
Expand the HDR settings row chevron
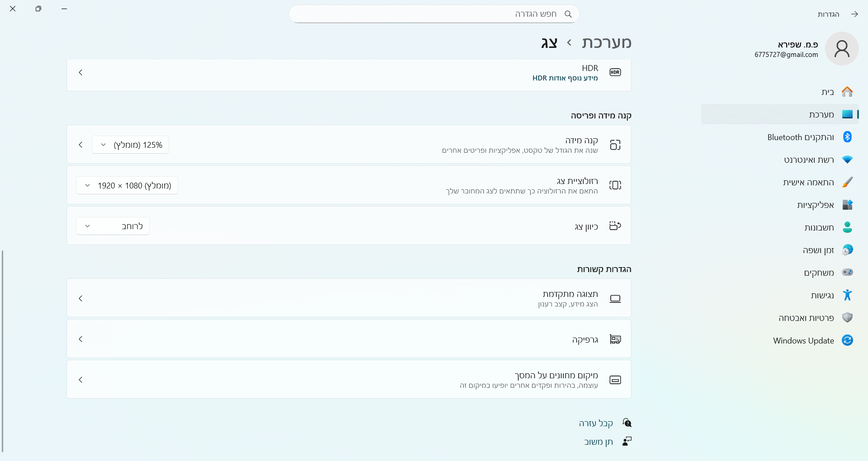click(80, 72)
